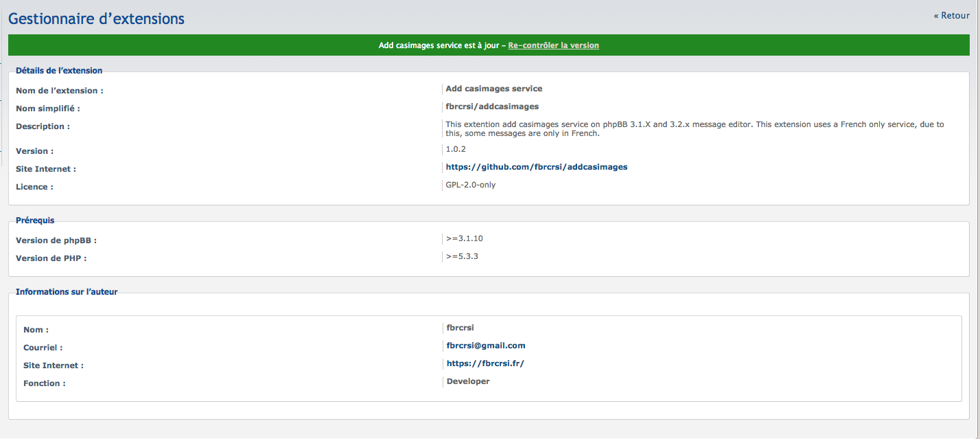This screenshot has height=439, width=980.
Task: Click the Nom label in author section
Action: coord(36,330)
